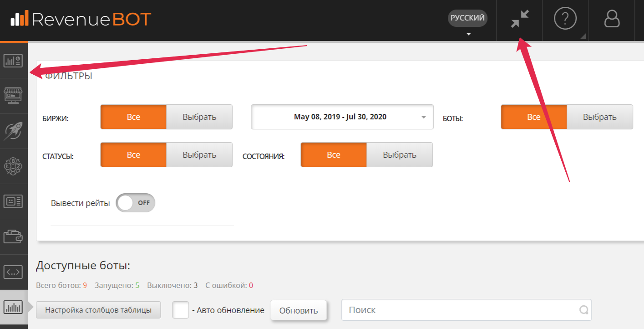Click the 'Обновить' button

pyautogui.click(x=299, y=311)
